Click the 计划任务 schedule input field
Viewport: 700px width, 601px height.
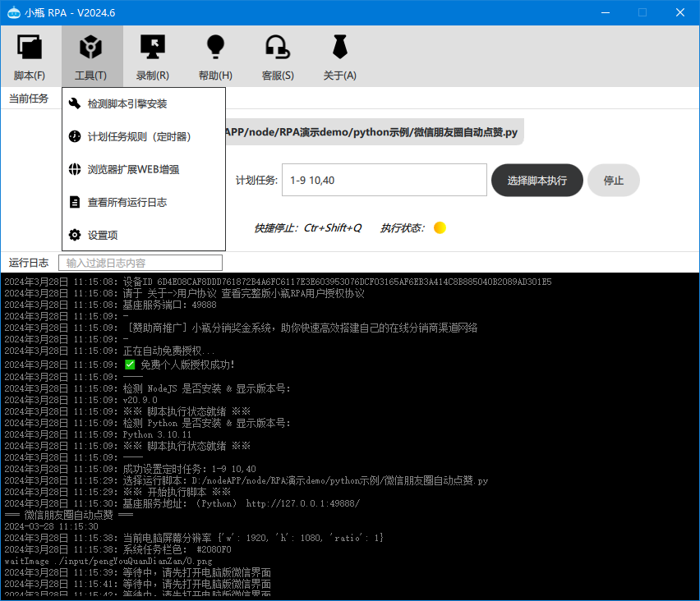pos(385,180)
